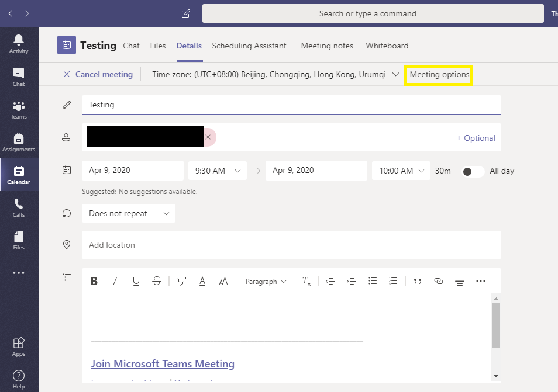
Task: Switch to the meeting Files tab
Action: (158, 46)
